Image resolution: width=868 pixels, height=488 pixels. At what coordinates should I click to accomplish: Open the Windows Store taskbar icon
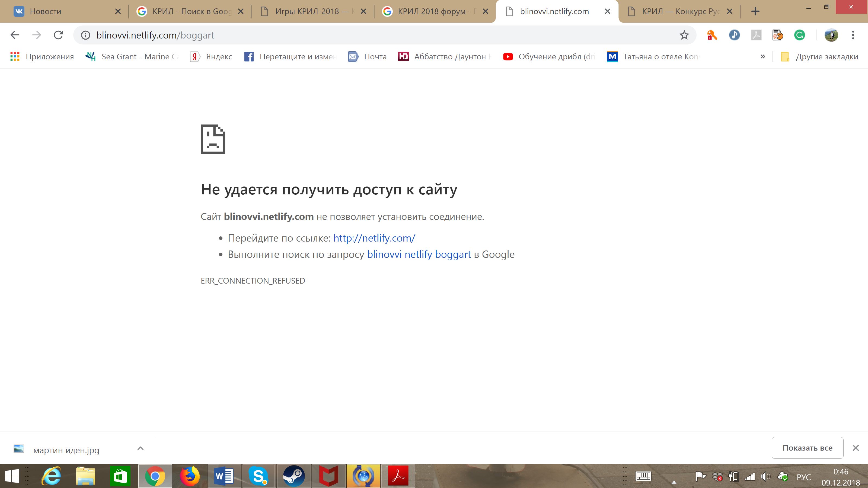click(x=121, y=476)
